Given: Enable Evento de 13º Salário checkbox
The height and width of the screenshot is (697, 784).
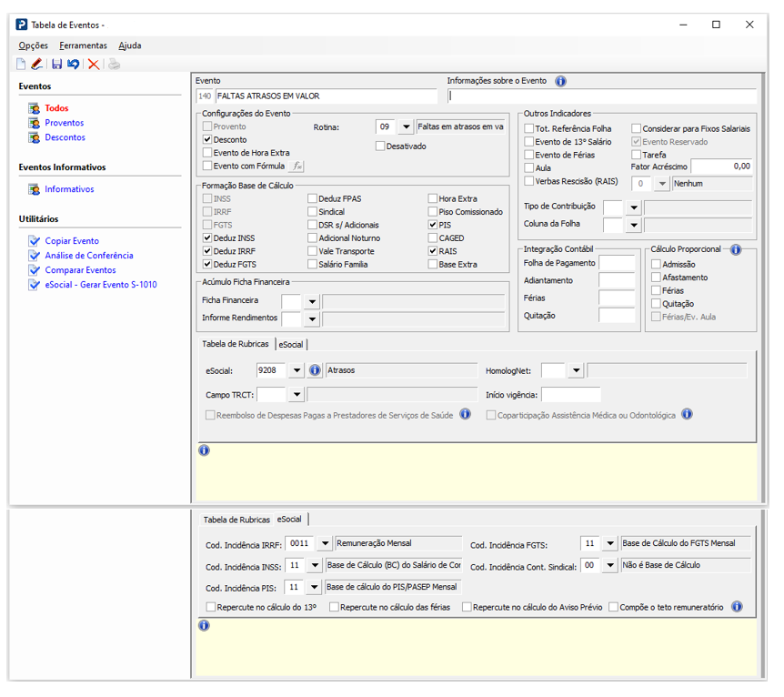Looking at the screenshot, I should click(x=529, y=142).
